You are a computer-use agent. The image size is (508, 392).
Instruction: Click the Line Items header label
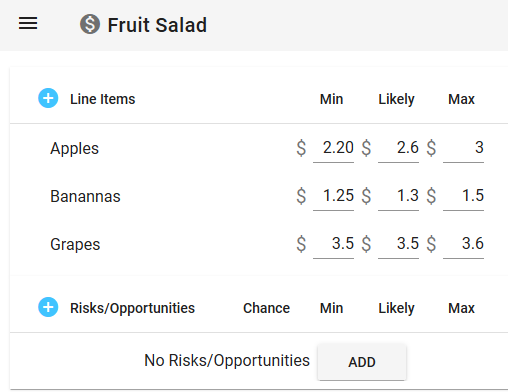(x=103, y=99)
